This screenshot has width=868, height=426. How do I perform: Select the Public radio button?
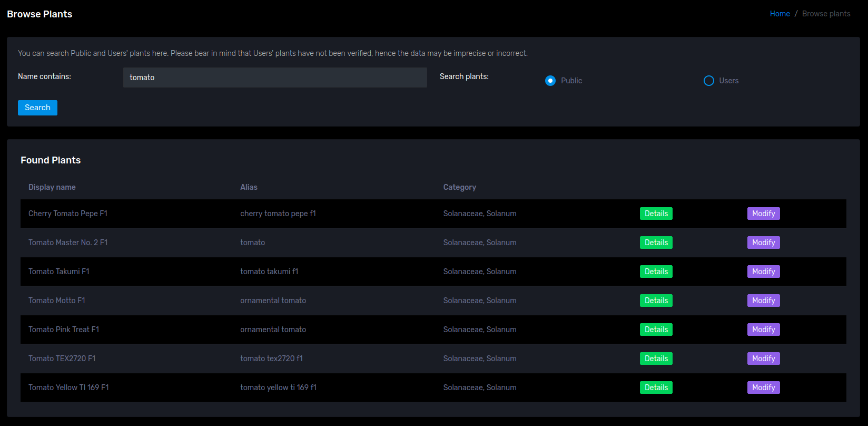[550, 81]
